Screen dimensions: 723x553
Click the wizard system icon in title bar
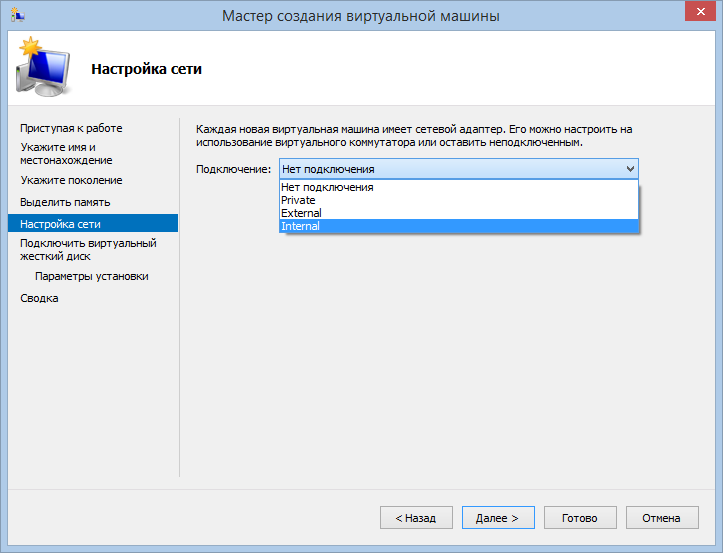(17, 15)
